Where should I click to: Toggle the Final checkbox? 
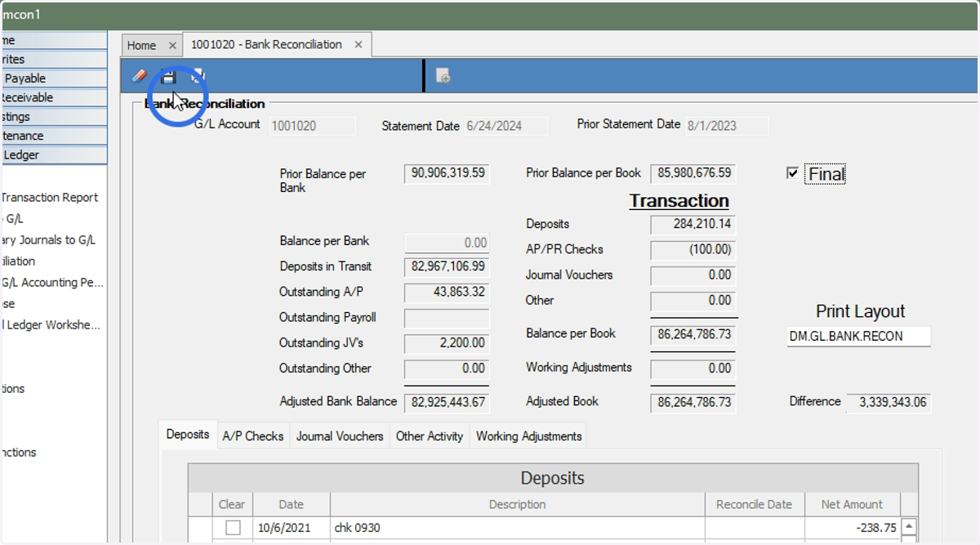coord(792,173)
